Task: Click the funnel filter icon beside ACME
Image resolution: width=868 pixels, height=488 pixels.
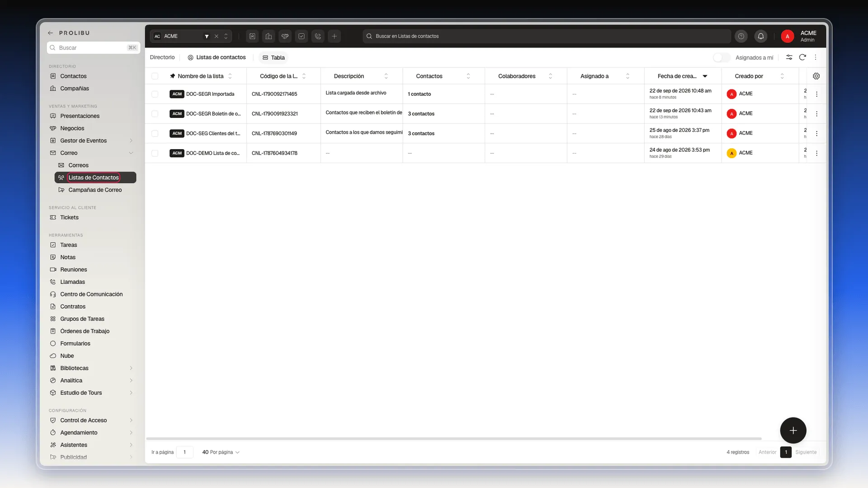Action: point(207,36)
